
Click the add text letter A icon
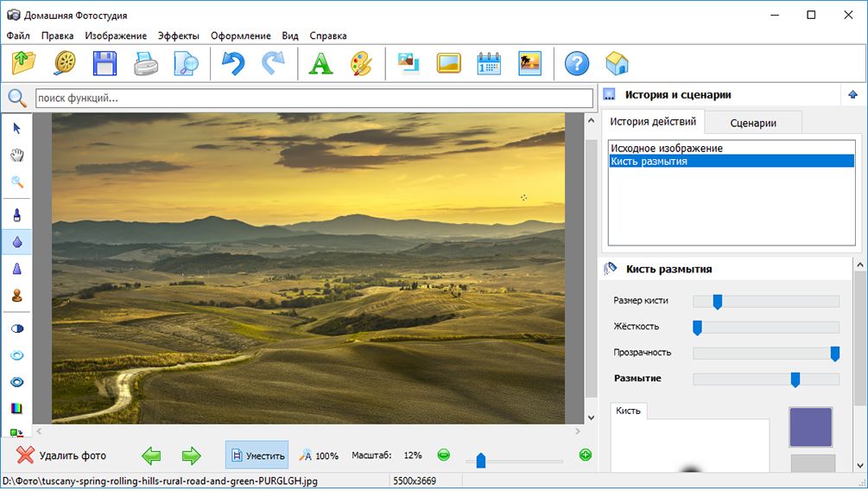point(320,63)
